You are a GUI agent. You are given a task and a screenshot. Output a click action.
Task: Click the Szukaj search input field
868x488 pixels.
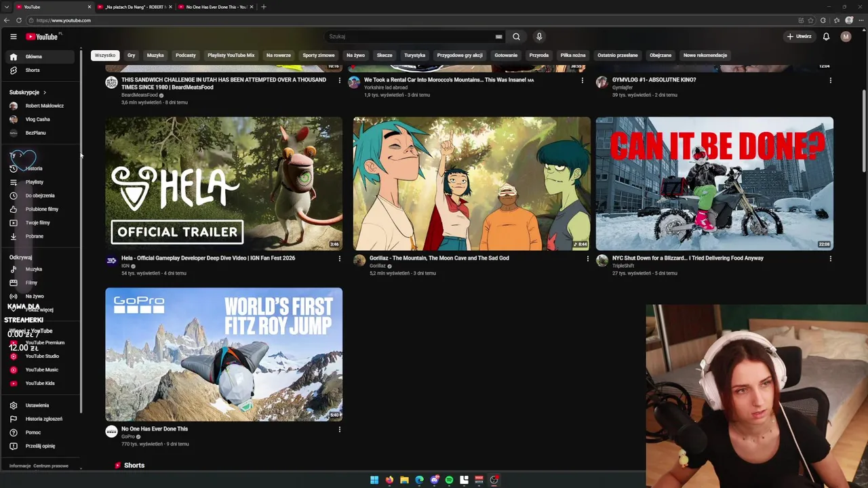pyautogui.click(x=410, y=37)
